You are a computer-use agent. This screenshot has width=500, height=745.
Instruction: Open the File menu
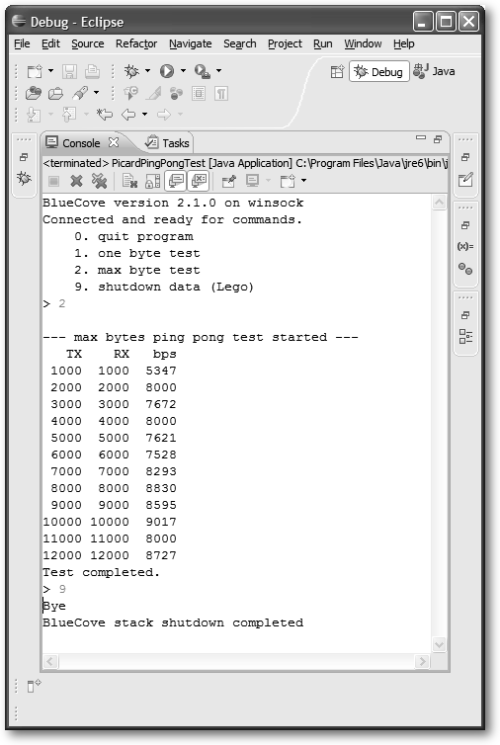coord(22,44)
